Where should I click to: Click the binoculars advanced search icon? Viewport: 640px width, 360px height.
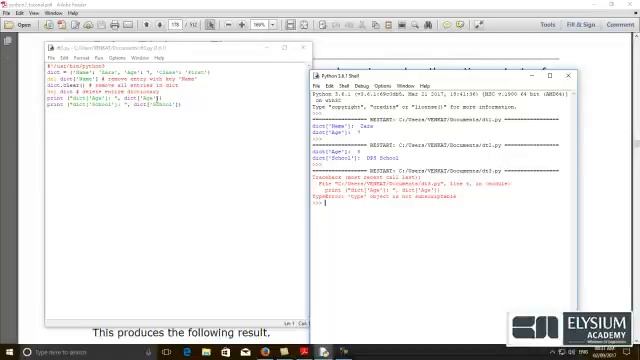[x=428, y=25]
